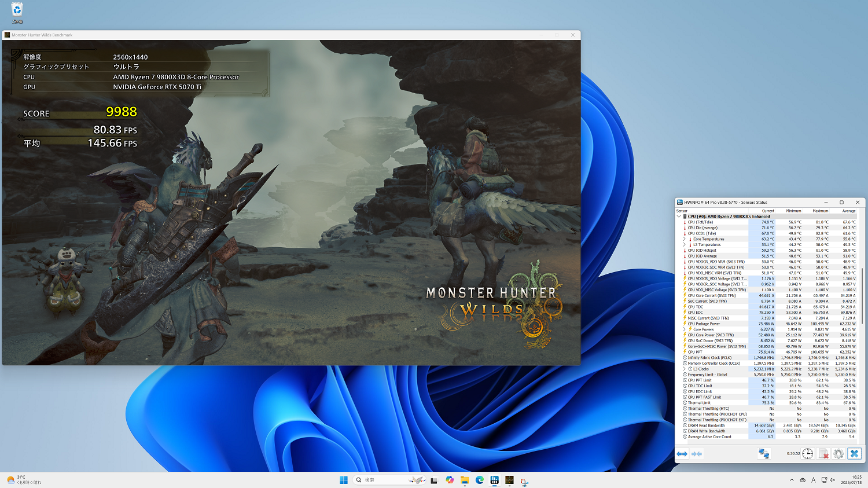Click HWiNFO title bar app icon
868x488 pixels.
tap(680, 203)
